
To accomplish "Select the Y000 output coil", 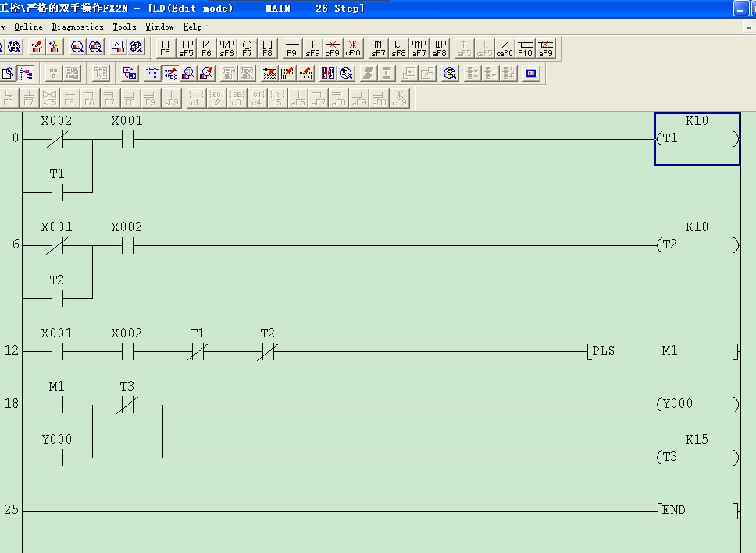I will (697, 404).
